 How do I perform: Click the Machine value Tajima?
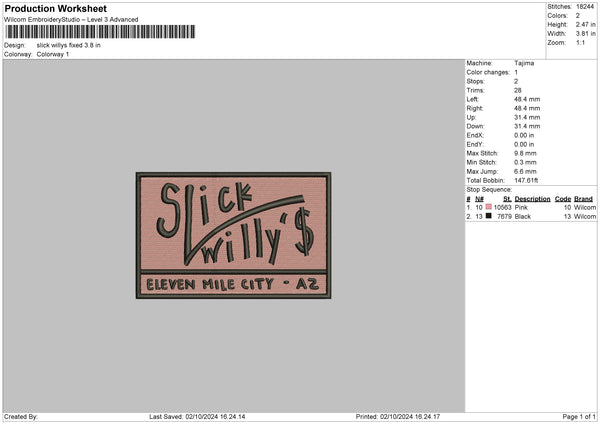pos(524,63)
